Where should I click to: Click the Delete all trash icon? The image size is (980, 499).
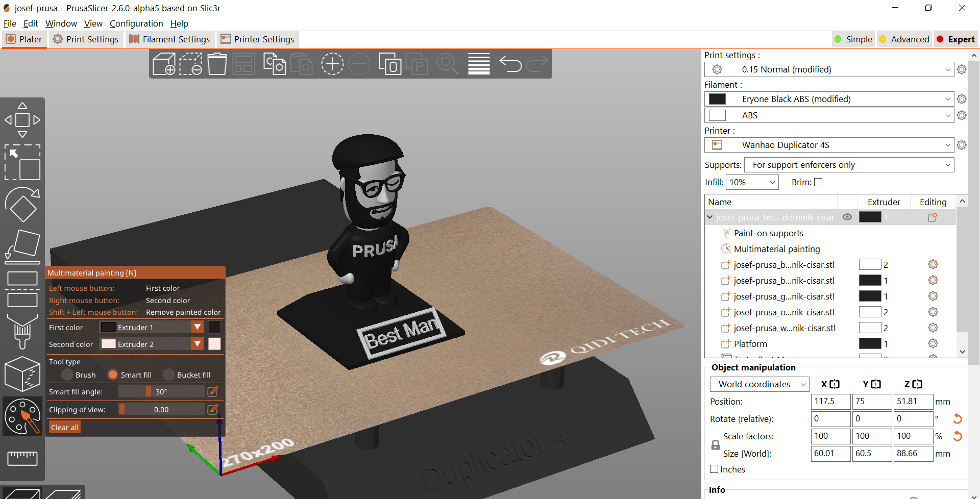(x=217, y=64)
